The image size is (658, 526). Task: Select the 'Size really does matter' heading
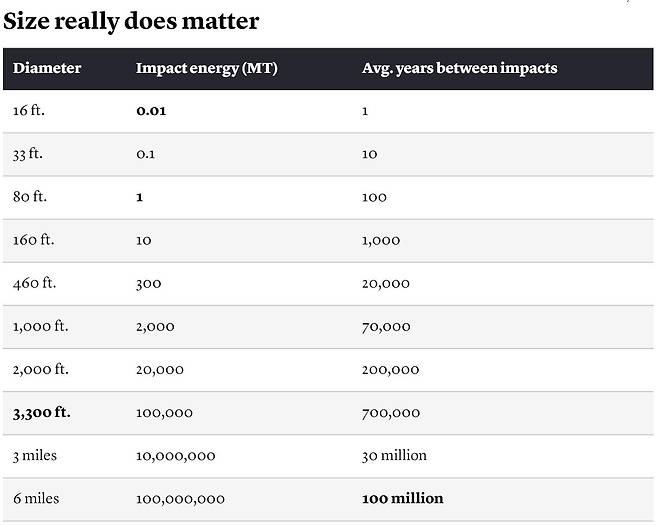(131, 22)
